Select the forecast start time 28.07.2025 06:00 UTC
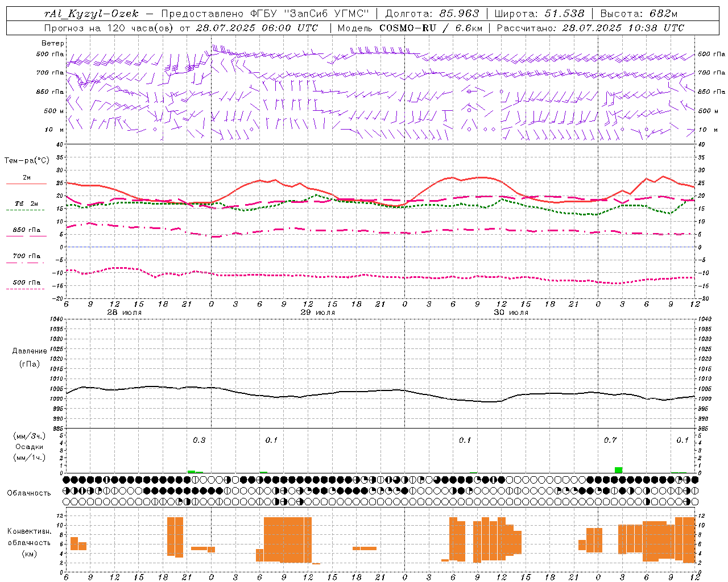The image size is (728, 582). pyautogui.click(x=257, y=27)
